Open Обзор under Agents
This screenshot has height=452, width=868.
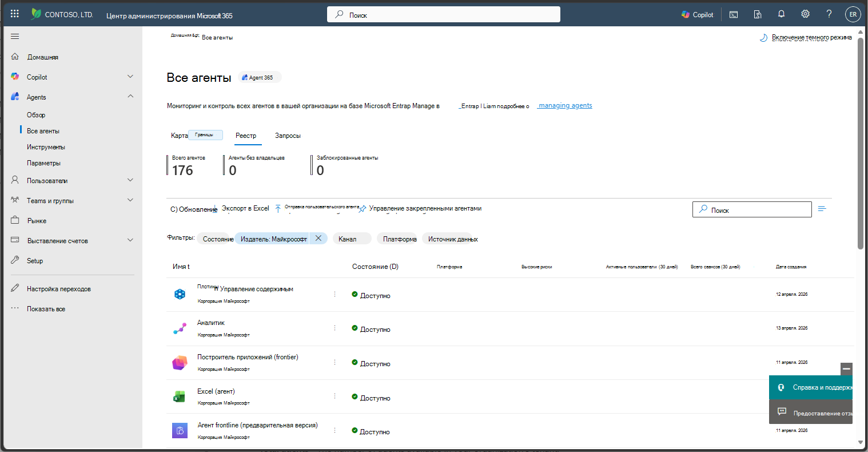[36, 115]
